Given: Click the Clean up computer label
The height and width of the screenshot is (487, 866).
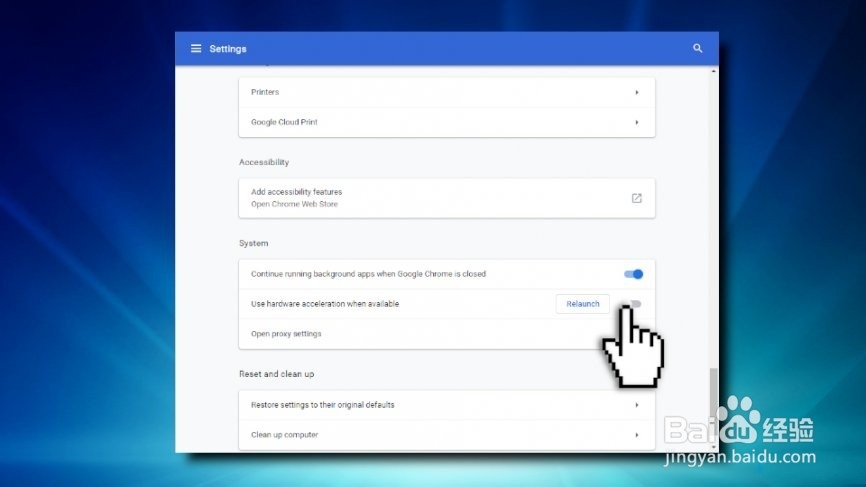Looking at the screenshot, I should click(284, 435).
